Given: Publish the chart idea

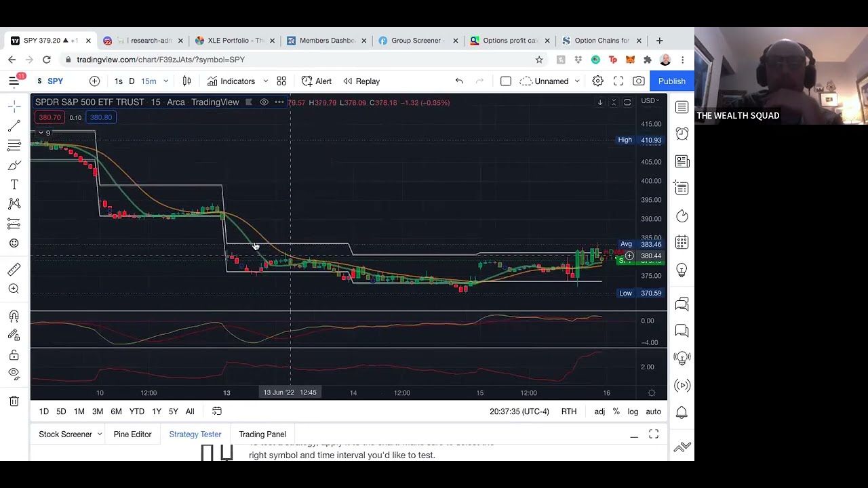Looking at the screenshot, I should coord(672,81).
